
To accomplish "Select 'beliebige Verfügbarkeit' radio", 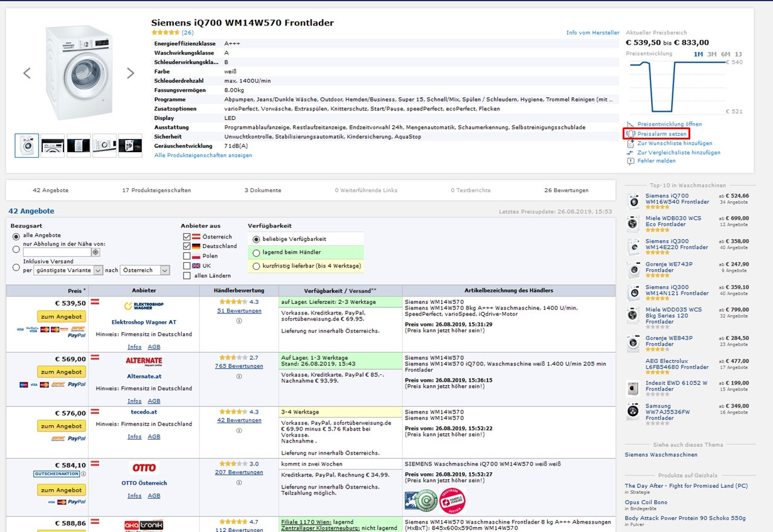I will 257,239.
